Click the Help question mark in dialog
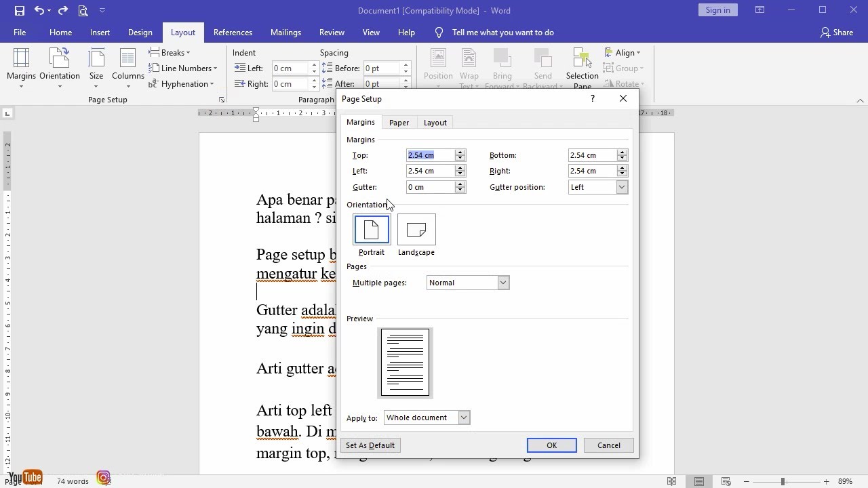 click(593, 99)
